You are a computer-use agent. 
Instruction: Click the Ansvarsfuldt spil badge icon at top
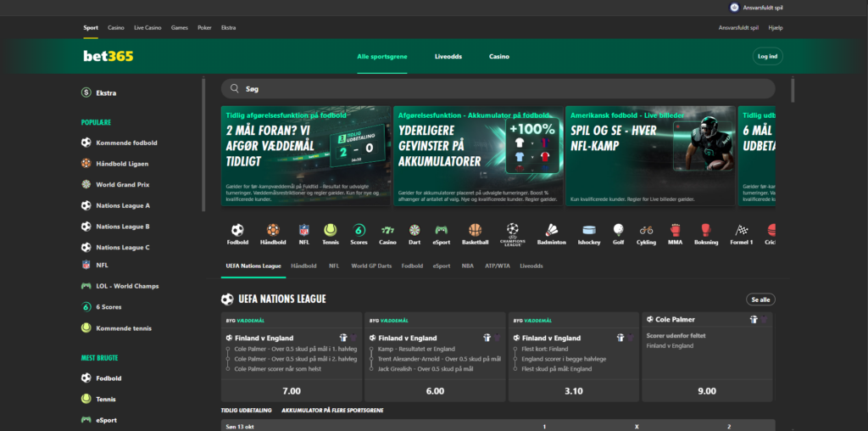(x=734, y=7)
